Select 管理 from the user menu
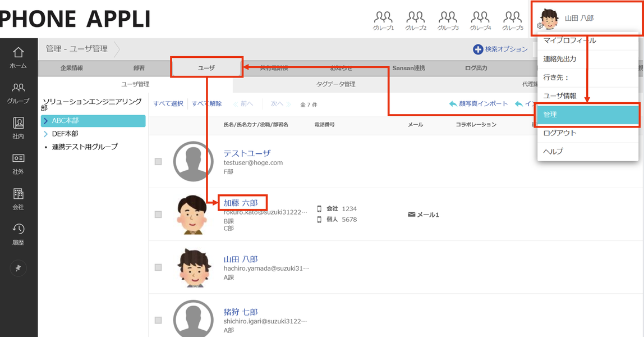644x337 pixels. coord(587,115)
